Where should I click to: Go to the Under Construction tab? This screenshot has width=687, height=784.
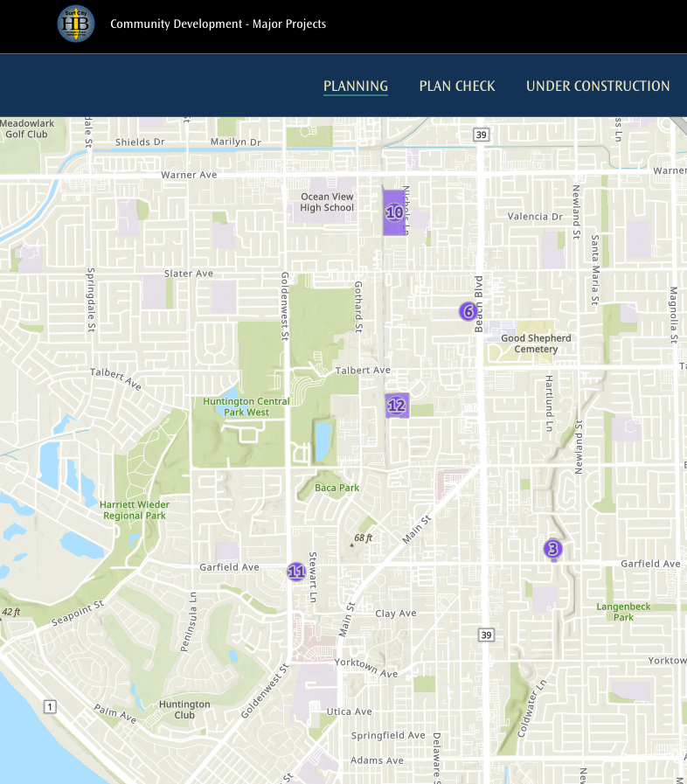(x=598, y=86)
